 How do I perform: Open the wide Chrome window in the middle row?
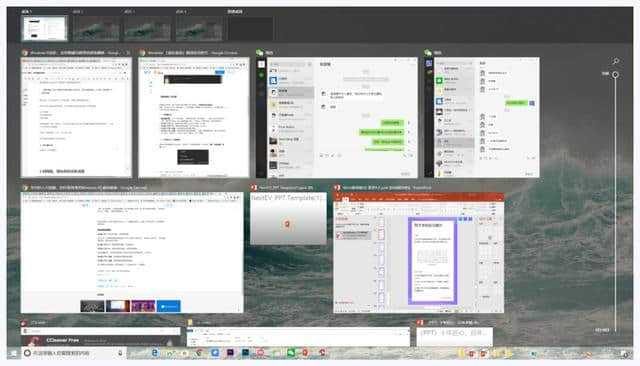132,253
